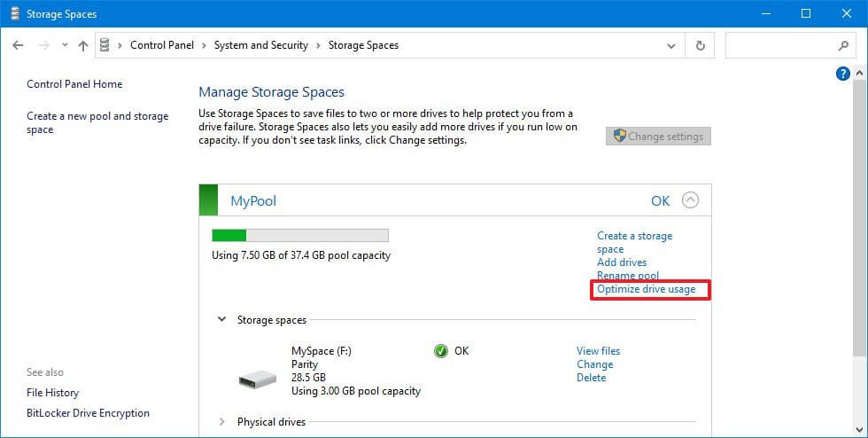Collapse MyPool with the circled chevron
The width and height of the screenshot is (868, 438).
coord(690,200)
